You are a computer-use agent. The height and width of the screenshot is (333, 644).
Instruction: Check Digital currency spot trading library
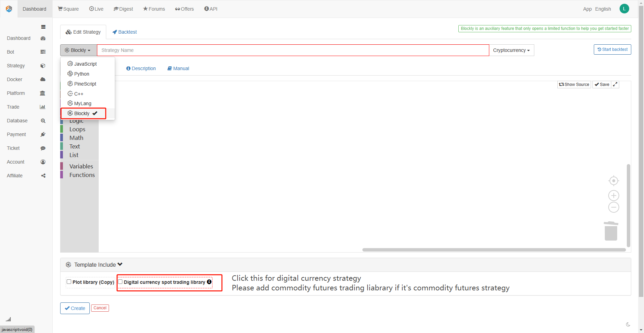(x=120, y=282)
